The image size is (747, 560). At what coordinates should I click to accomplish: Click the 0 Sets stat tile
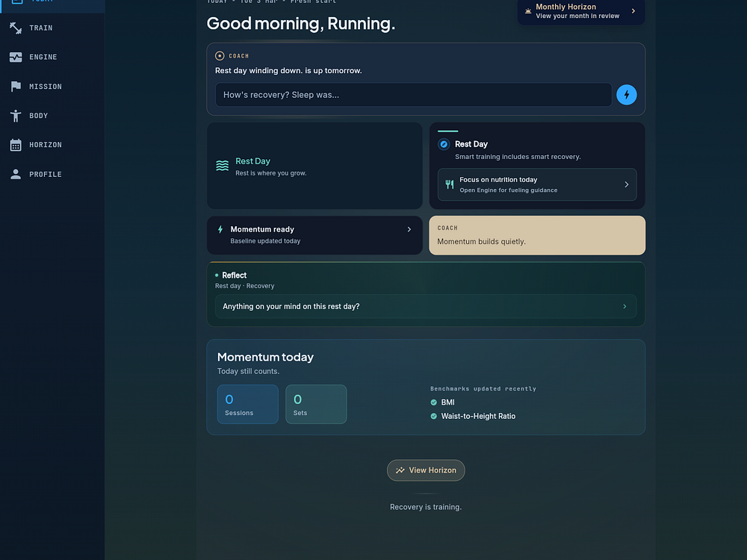pyautogui.click(x=316, y=404)
